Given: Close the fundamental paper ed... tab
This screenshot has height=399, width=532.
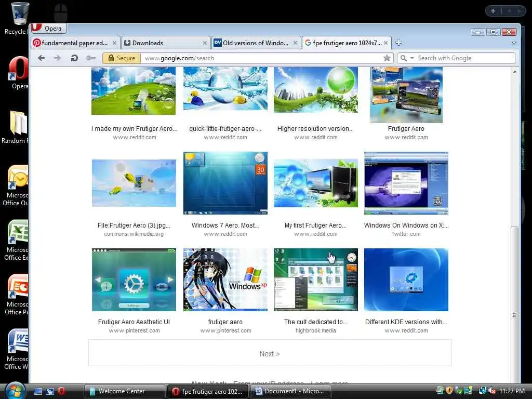Looking at the screenshot, I should point(114,43).
